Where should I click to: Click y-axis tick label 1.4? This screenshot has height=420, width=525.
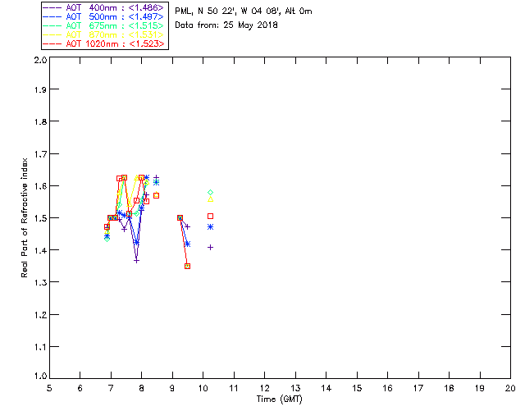coord(40,250)
